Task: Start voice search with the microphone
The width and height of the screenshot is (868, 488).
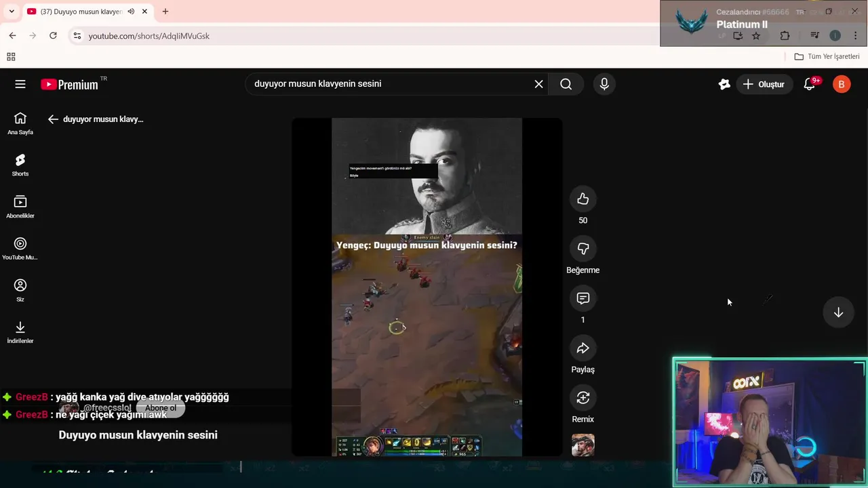Action: tap(604, 84)
